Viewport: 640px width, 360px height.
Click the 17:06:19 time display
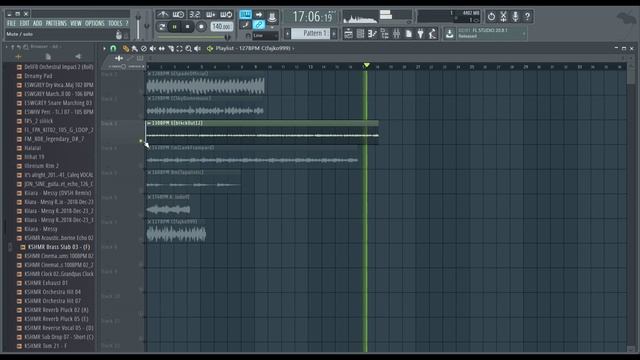point(313,17)
